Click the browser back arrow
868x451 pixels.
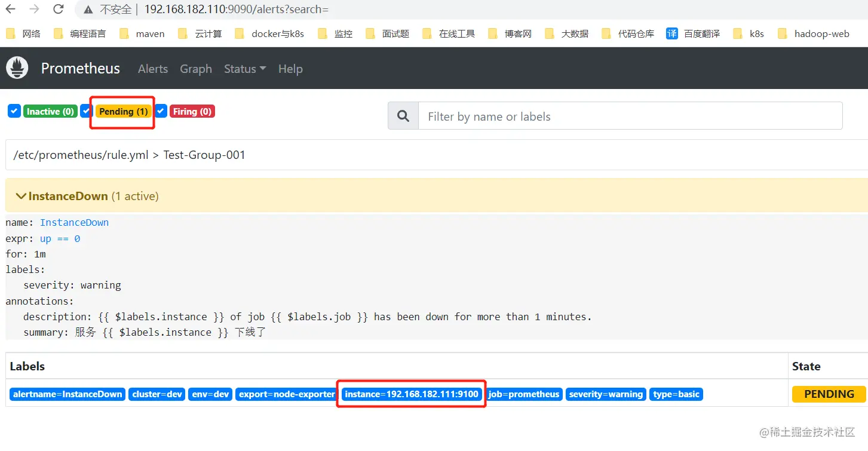click(x=10, y=9)
